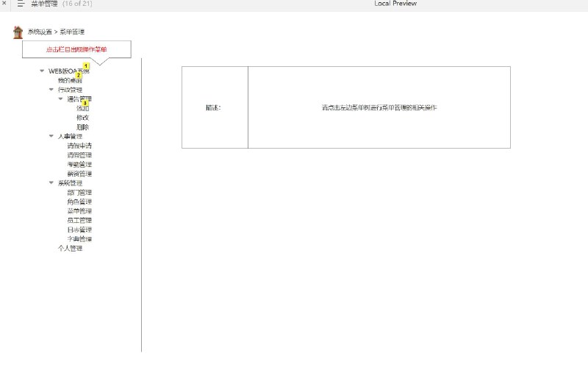Select 员工管理 tree item
This screenshot has width=588, height=387.
coord(79,220)
